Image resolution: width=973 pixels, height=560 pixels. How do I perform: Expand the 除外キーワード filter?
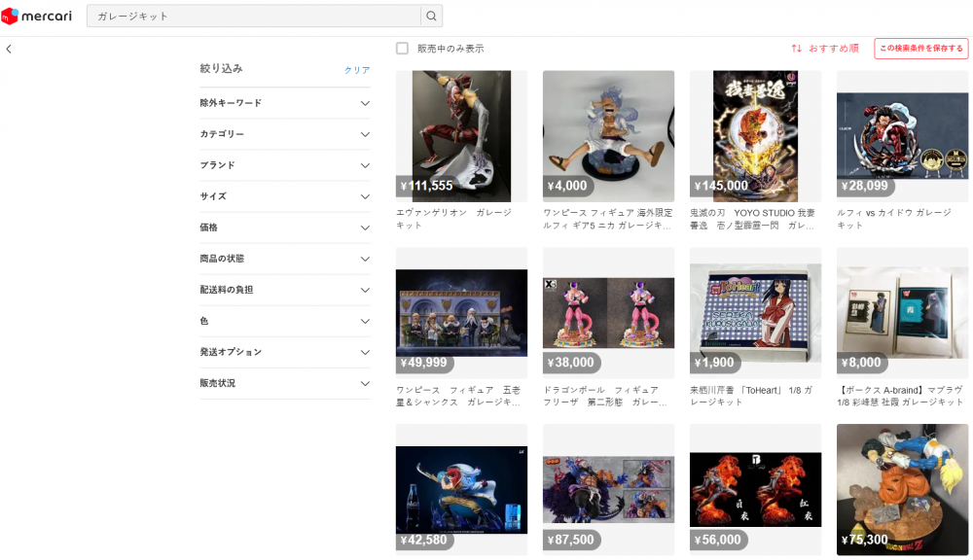tap(284, 103)
